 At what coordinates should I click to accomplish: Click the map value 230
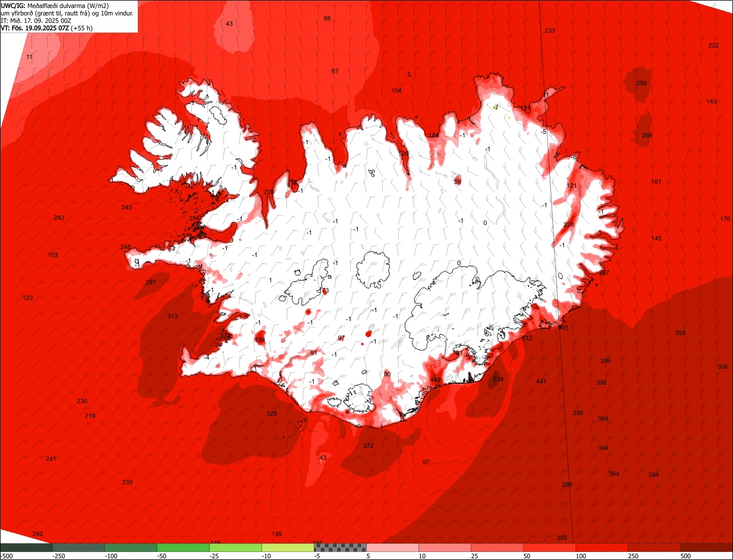click(x=82, y=401)
